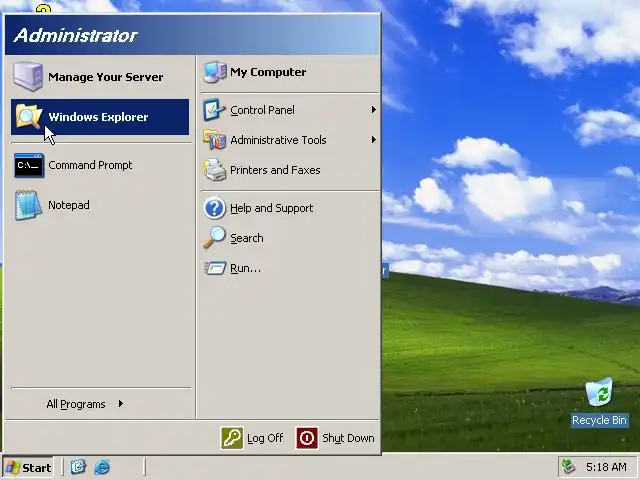Click the Start button
Viewport: 640px width, 480px height.
[x=28, y=467]
